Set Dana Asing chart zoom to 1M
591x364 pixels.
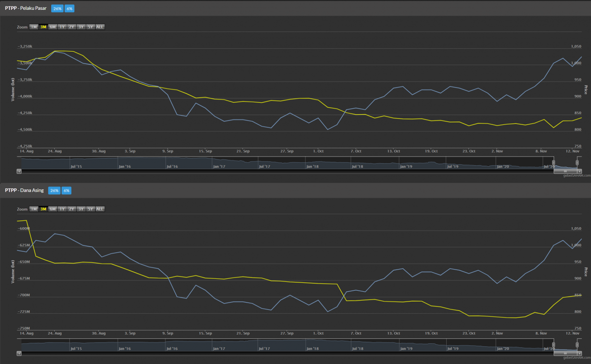coord(33,209)
